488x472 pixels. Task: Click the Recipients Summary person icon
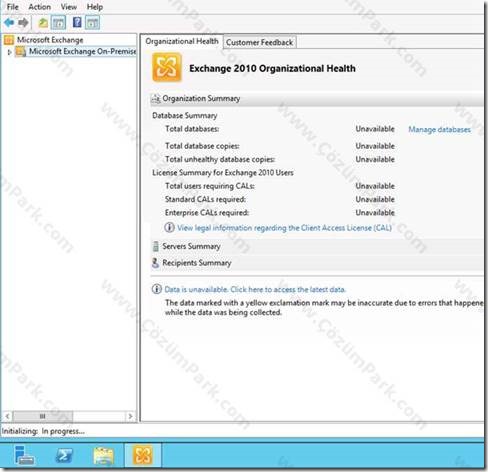(x=155, y=263)
